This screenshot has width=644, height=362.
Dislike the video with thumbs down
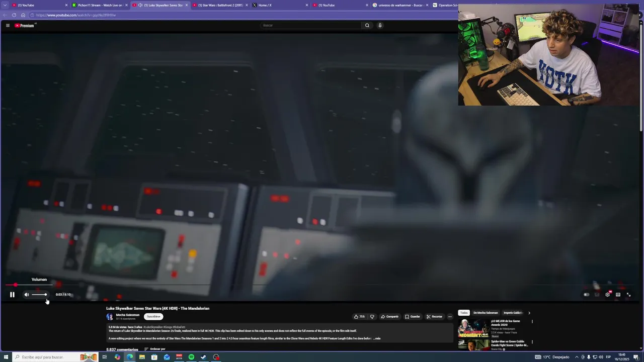click(372, 317)
